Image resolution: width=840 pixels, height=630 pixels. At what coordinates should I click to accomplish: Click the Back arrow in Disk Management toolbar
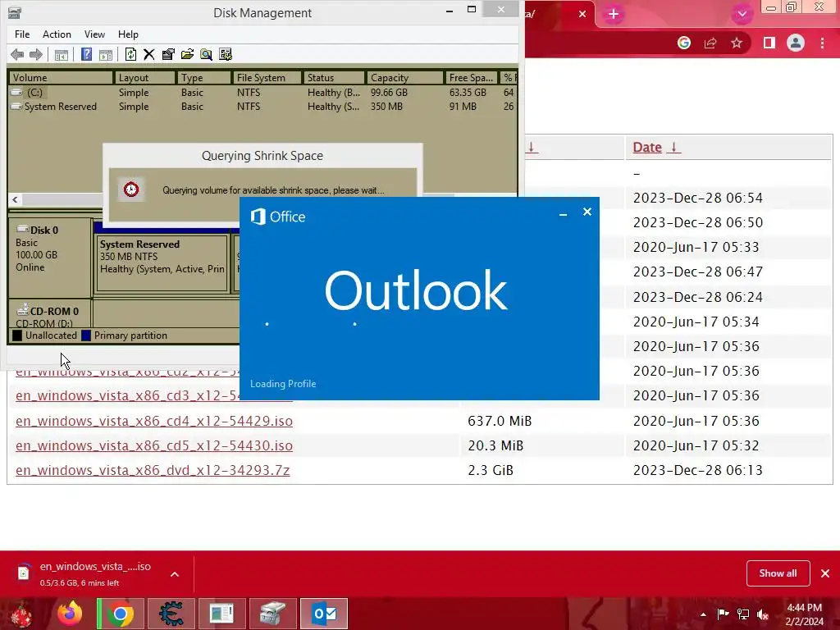[x=17, y=54]
